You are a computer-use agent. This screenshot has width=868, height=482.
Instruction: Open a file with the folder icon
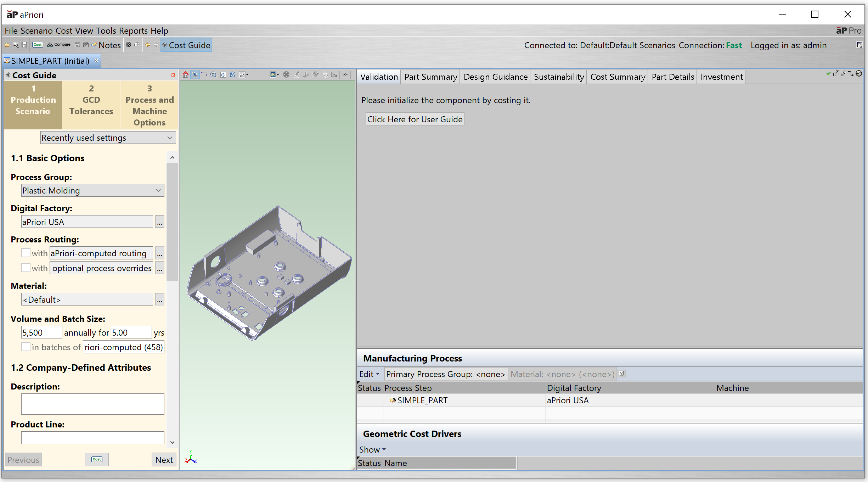(7, 45)
